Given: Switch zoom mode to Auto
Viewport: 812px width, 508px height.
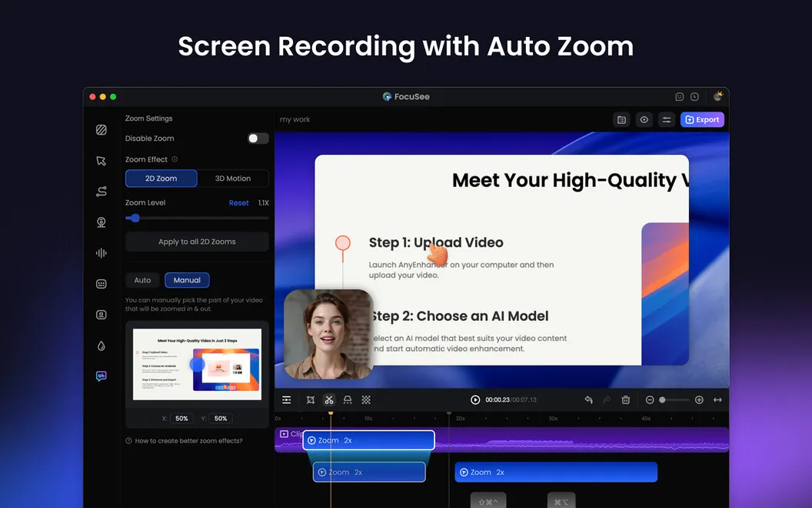Looking at the screenshot, I should click(142, 280).
